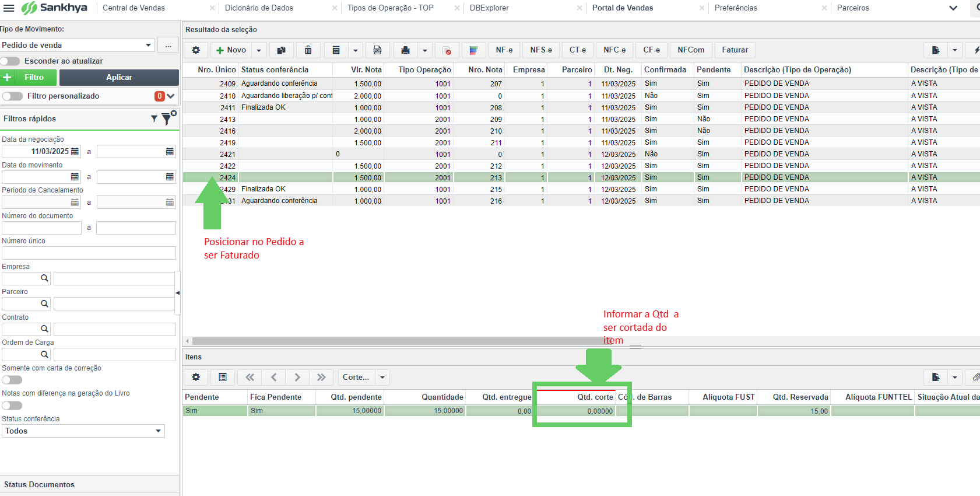Screen dimensions: 980x496
Task: Click the NFS-e button
Action: (x=541, y=50)
